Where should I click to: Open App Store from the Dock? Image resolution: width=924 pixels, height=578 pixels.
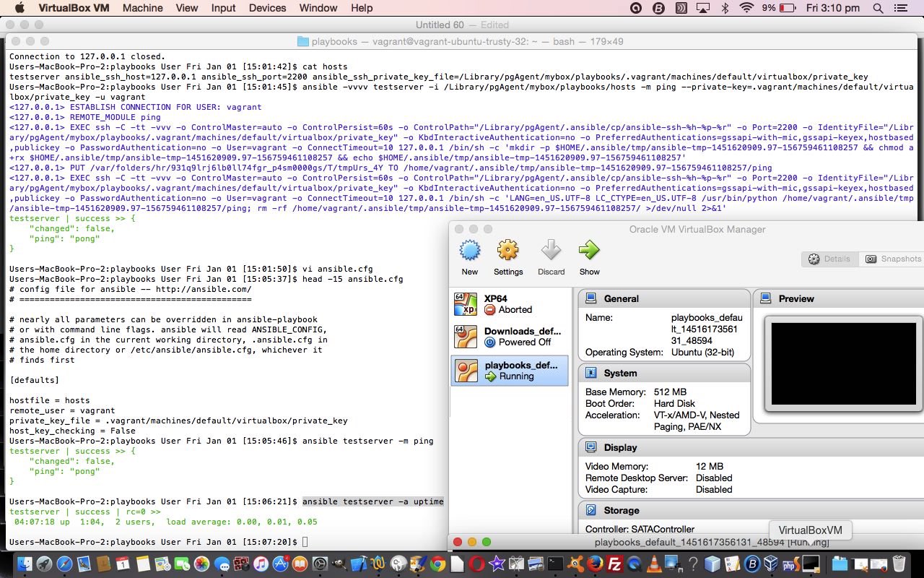pos(280,564)
